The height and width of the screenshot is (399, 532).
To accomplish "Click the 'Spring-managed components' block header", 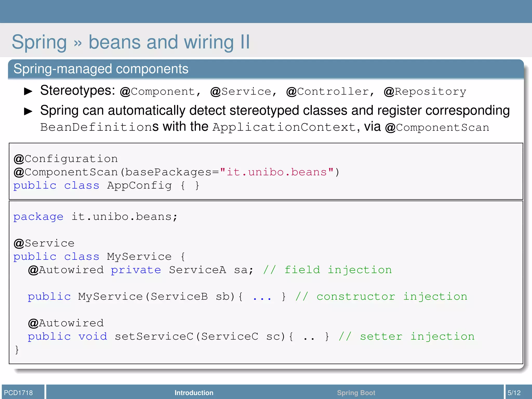I will [x=101, y=69].
